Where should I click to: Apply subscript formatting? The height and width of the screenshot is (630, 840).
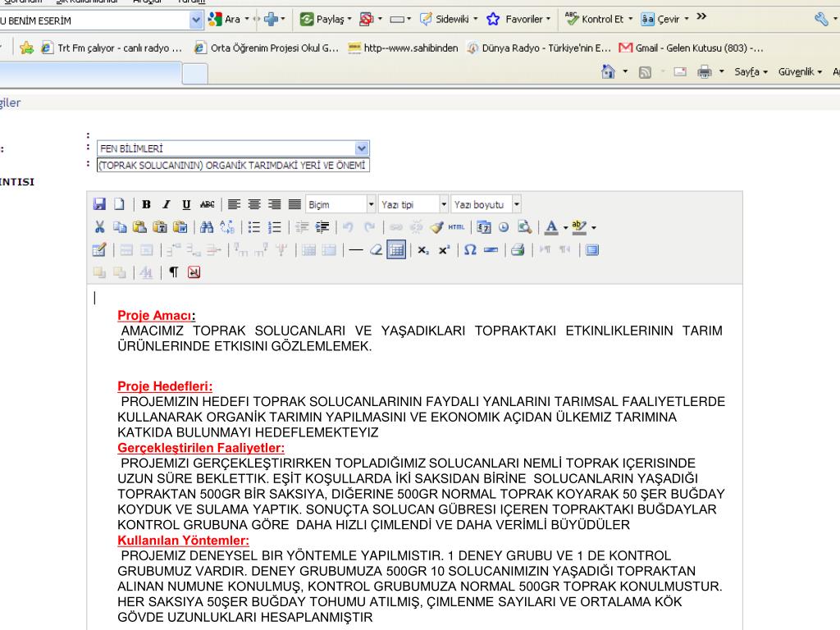pyautogui.click(x=423, y=250)
